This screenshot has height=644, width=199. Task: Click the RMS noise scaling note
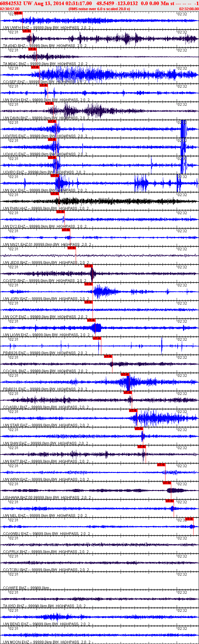coord(99,9)
